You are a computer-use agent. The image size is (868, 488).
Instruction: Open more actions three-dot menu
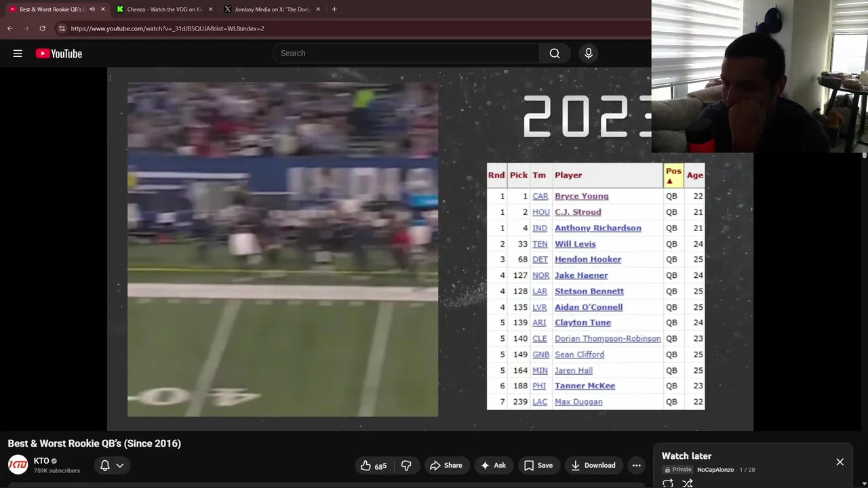click(636, 466)
